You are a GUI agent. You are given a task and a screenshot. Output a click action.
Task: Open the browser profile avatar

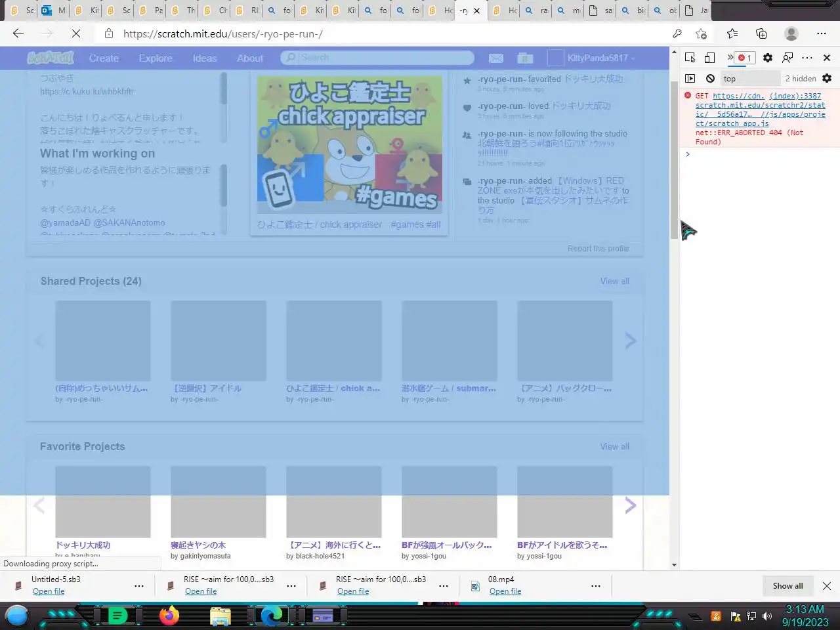coord(792,33)
